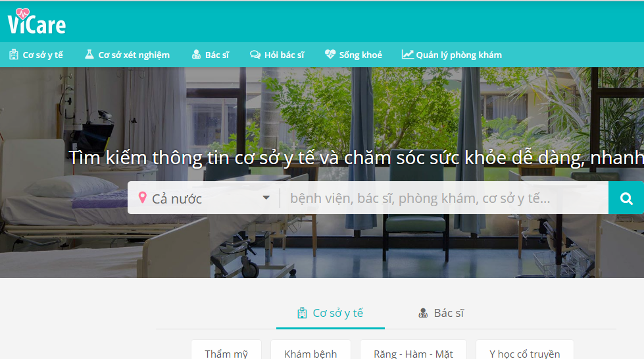This screenshot has width=644, height=359.
Task: Expand the Cả nước dropdown arrow
Action: pos(266,198)
